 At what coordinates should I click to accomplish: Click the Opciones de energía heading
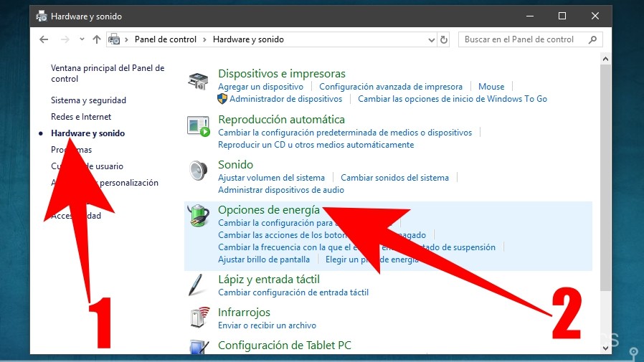pos(268,210)
